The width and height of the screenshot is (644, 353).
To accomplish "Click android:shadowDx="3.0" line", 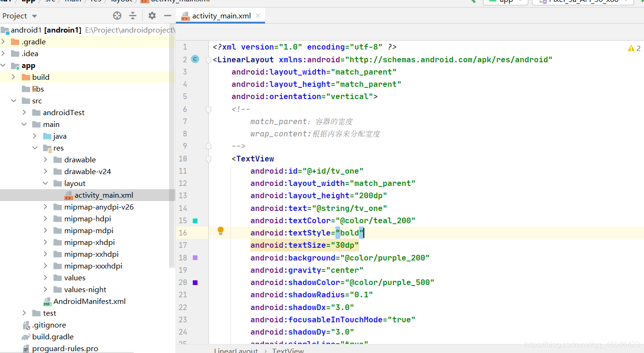I will pyautogui.click(x=302, y=307).
